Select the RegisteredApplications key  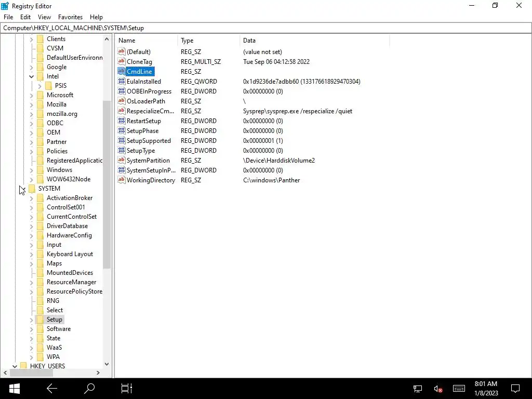coord(74,161)
